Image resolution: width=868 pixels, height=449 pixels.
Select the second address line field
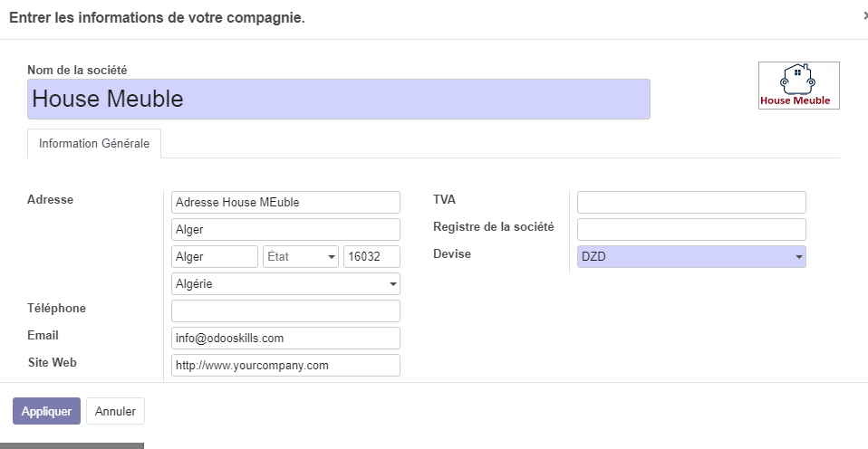[285, 230]
